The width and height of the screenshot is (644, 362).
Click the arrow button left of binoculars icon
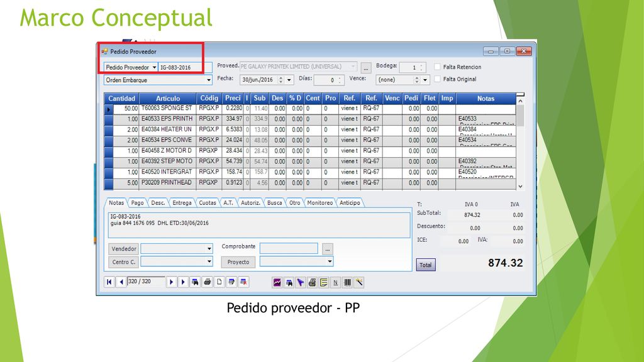[183, 282]
